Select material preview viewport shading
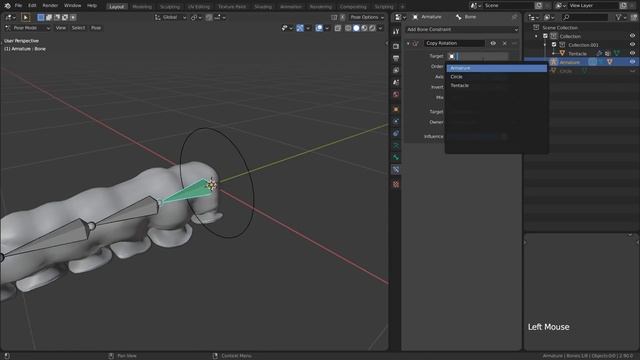 364,28
